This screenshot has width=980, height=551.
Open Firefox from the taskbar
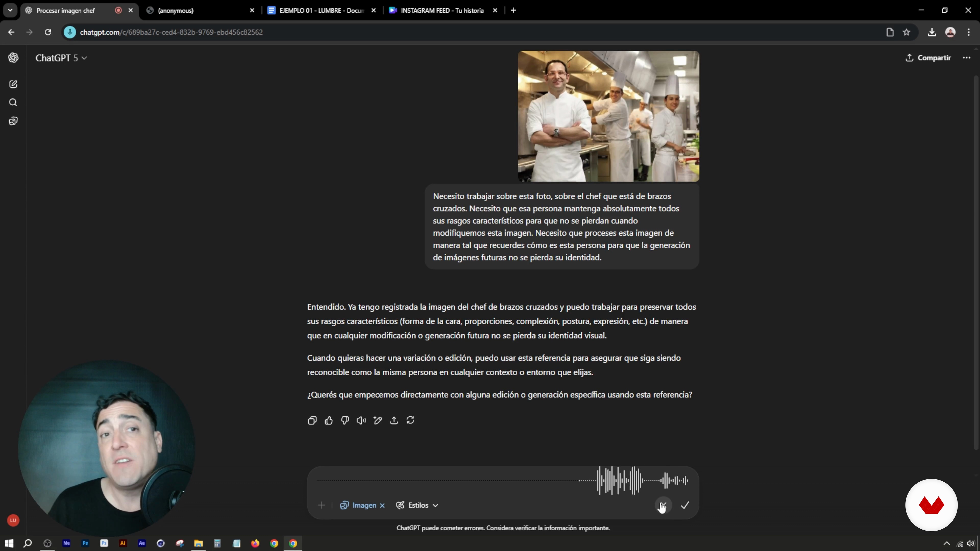pos(255,543)
